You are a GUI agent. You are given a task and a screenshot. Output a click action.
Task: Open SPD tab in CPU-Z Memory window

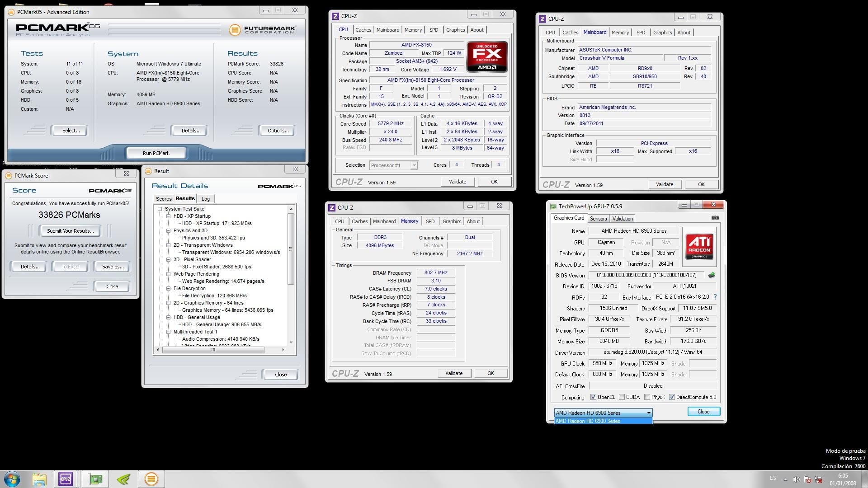pyautogui.click(x=430, y=221)
